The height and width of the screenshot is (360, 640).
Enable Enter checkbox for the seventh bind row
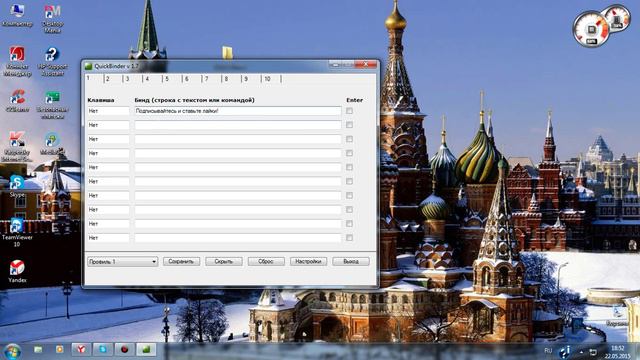tap(349, 196)
